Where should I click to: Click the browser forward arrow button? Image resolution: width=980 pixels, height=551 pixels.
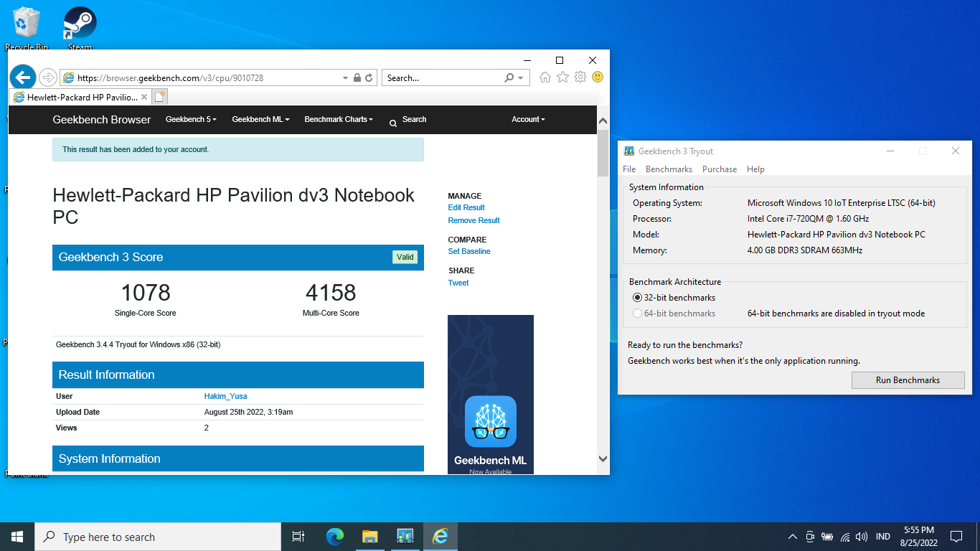(x=48, y=77)
